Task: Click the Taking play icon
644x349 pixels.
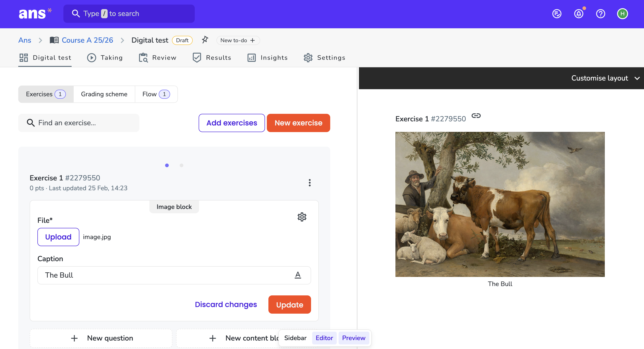Action: (91, 57)
